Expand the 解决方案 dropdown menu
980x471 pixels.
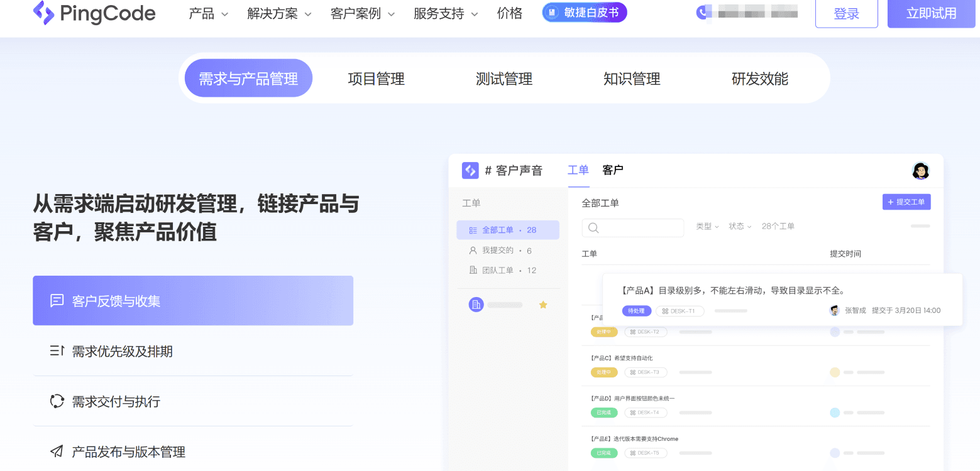click(x=279, y=14)
